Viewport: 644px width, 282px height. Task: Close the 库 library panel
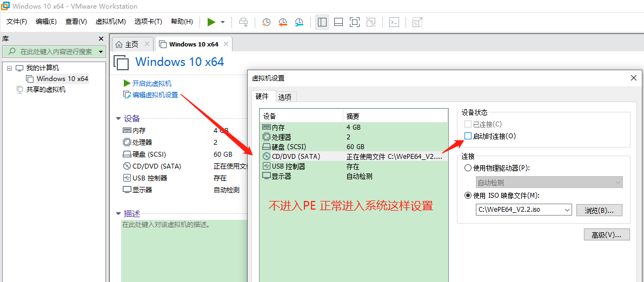(x=101, y=38)
